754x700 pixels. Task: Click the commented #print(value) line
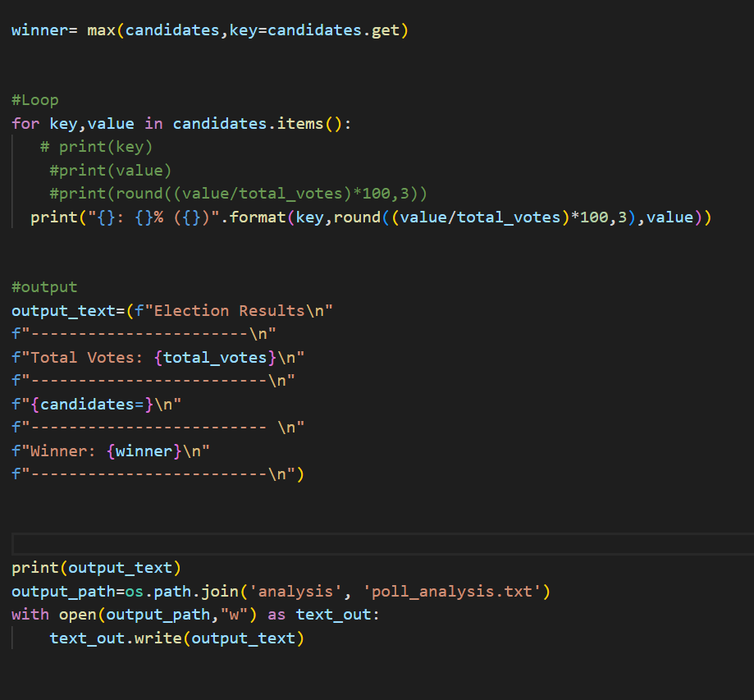(x=110, y=170)
